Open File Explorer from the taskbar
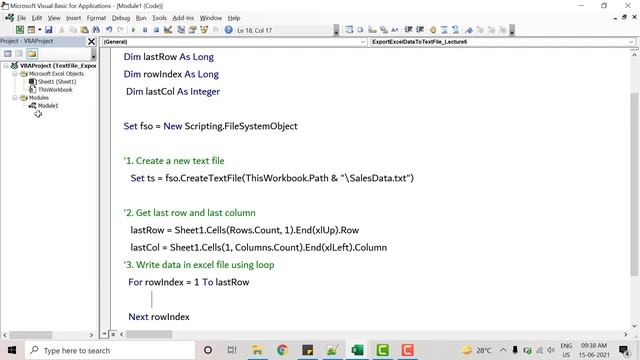This screenshot has height=360, width=640. tap(257, 350)
